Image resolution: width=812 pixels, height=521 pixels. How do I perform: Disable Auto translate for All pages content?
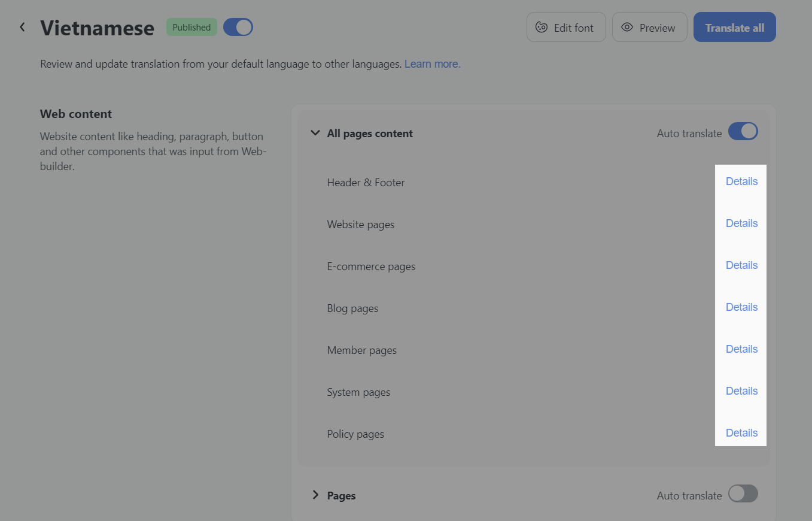(x=743, y=132)
